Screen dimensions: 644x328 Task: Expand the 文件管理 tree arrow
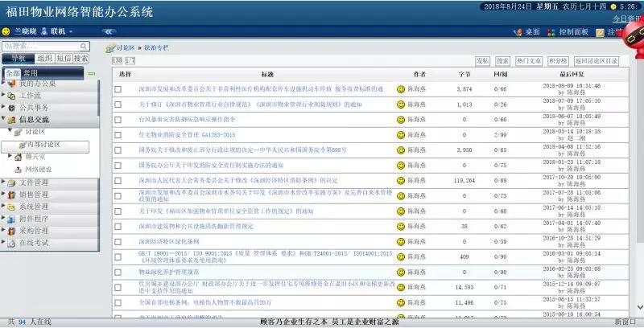4,182
